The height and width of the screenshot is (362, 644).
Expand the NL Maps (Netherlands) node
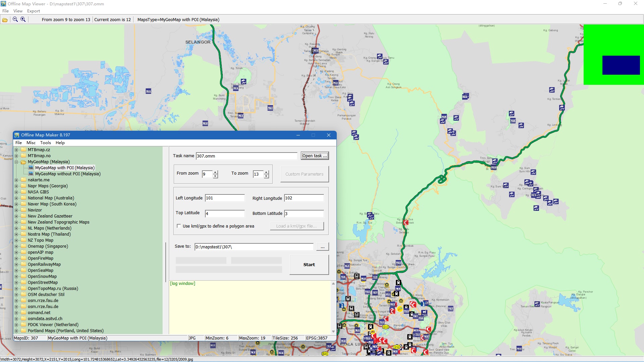point(16,228)
